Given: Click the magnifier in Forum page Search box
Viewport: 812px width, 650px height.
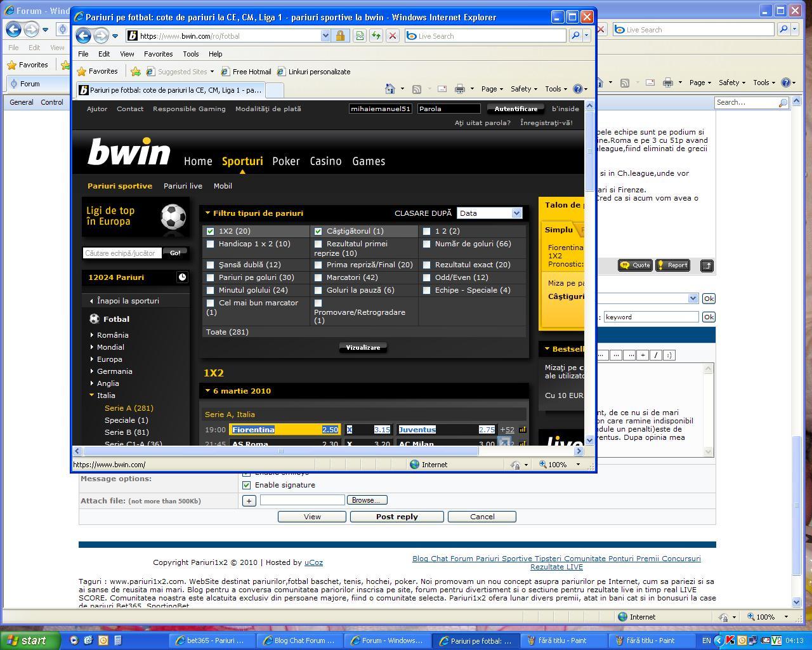Looking at the screenshot, I should [x=783, y=102].
